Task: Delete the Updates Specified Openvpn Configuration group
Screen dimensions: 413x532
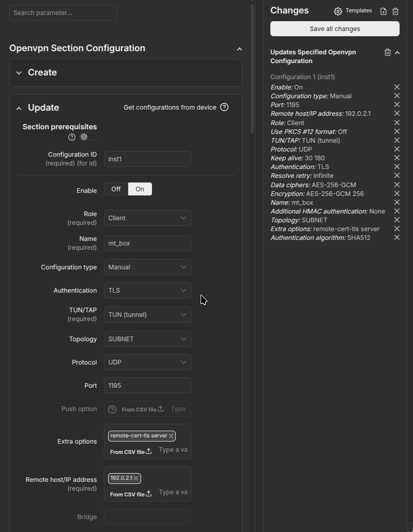Action: point(388,52)
